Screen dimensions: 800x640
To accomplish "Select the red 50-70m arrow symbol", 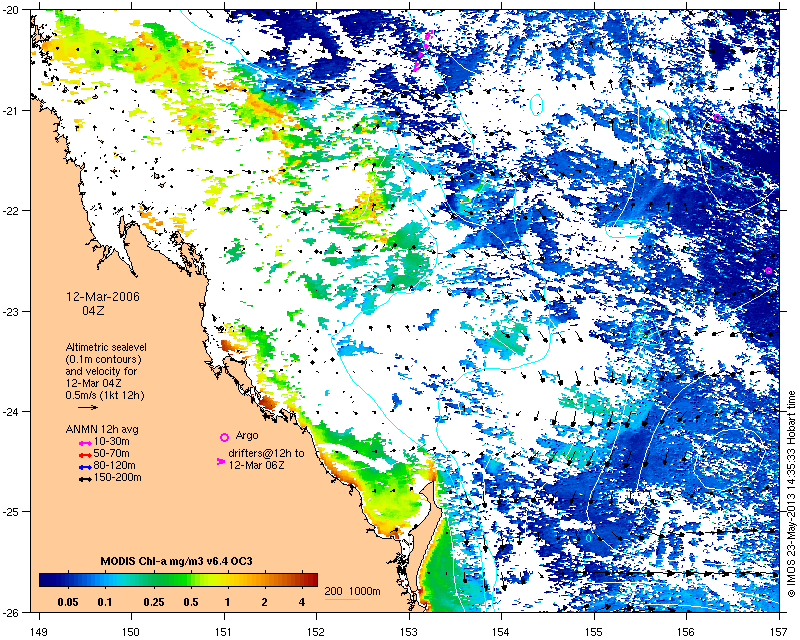I will tap(85, 455).
